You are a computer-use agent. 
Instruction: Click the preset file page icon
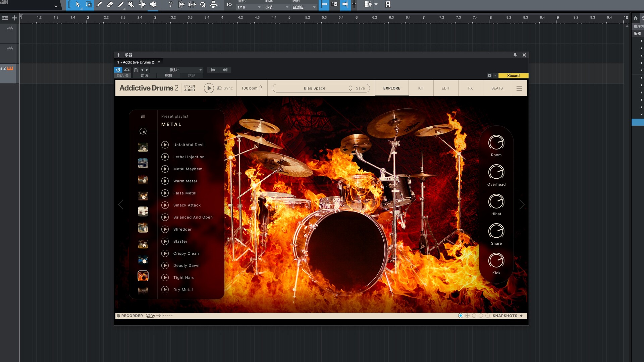(136, 70)
